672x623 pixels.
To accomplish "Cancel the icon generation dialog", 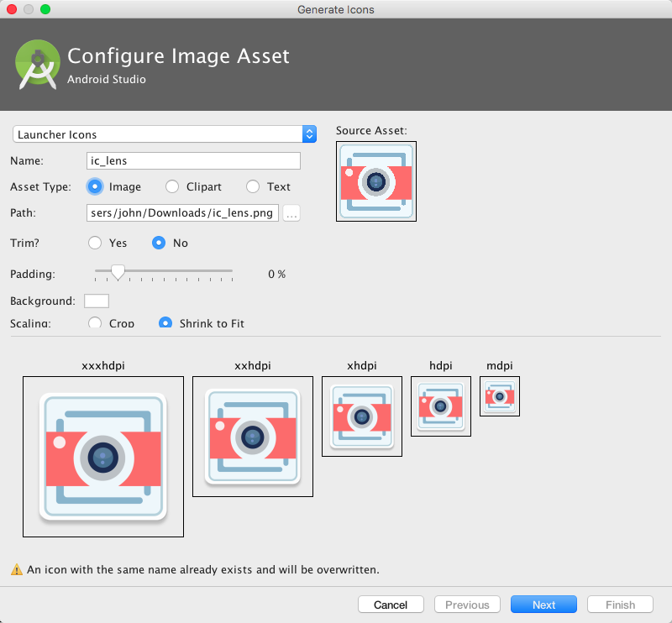I will (391, 604).
